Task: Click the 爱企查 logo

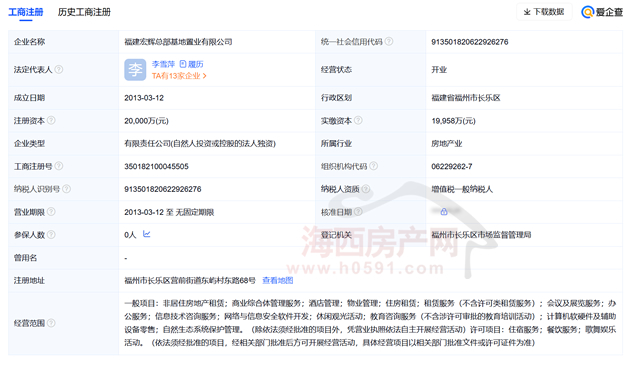Action: pos(602,12)
